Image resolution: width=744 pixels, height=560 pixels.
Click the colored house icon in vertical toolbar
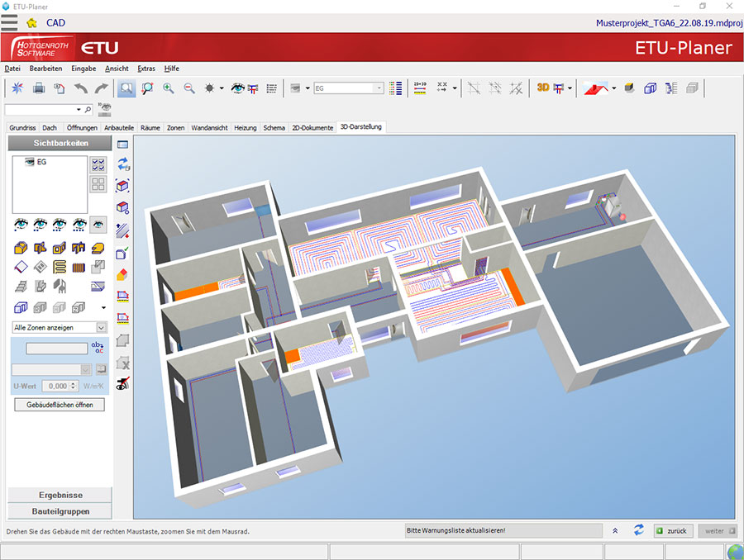pos(122,274)
